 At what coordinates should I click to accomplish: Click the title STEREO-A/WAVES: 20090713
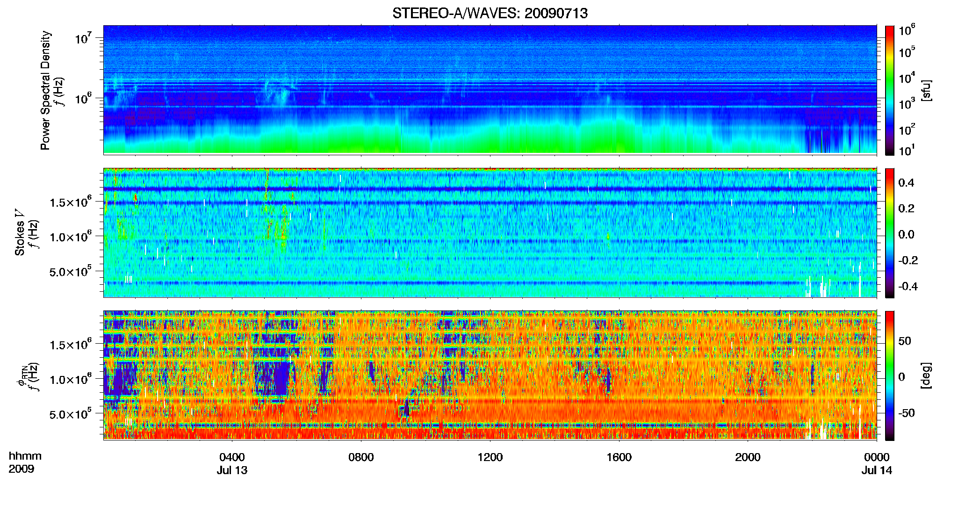[490, 13]
